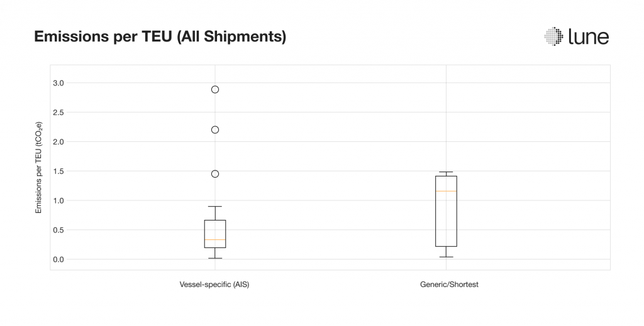644x326 pixels.
Task: Click the Lune dotted logo icon
Action: (x=554, y=37)
